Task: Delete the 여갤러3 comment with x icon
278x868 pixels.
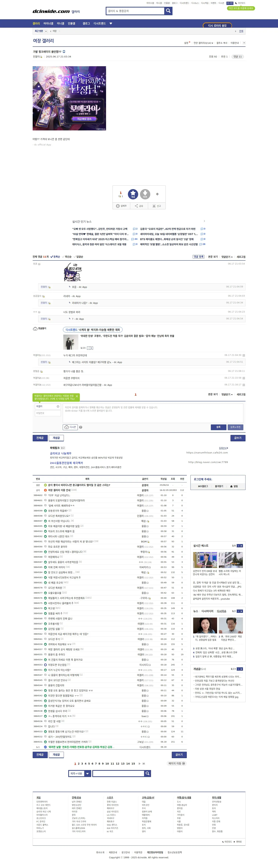Action: pyautogui.click(x=244, y=385)
